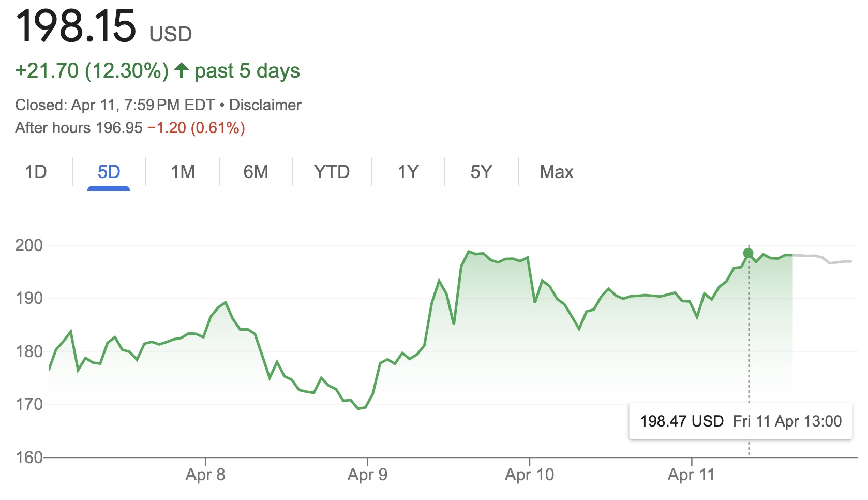Click the Apr 8 date axis label
The image size is (868, 500).
point(205,475)
